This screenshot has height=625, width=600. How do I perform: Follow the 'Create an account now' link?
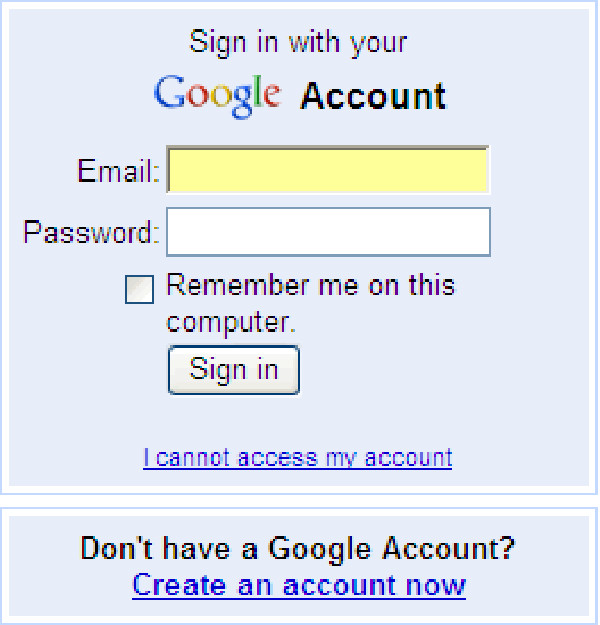pos(299,585)
